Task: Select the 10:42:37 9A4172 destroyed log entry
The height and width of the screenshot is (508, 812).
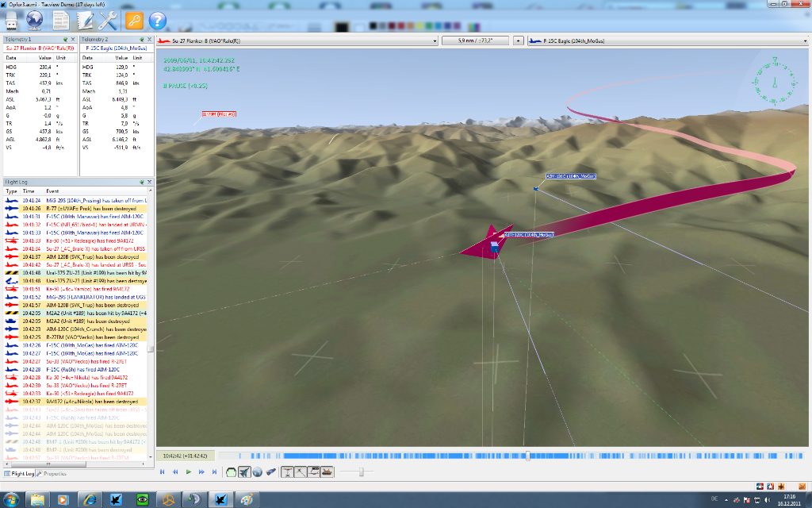Action: pyautogui.click(x=79, y=402)
